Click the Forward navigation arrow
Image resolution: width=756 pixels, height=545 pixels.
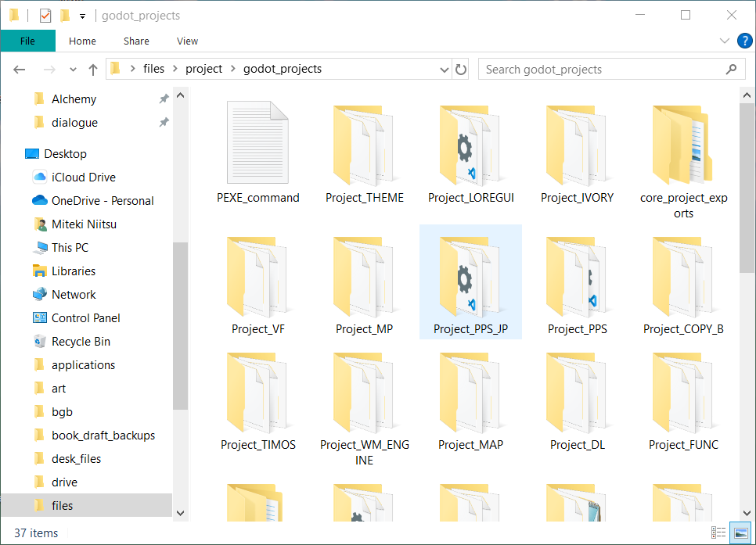click(x=49, y=70)
